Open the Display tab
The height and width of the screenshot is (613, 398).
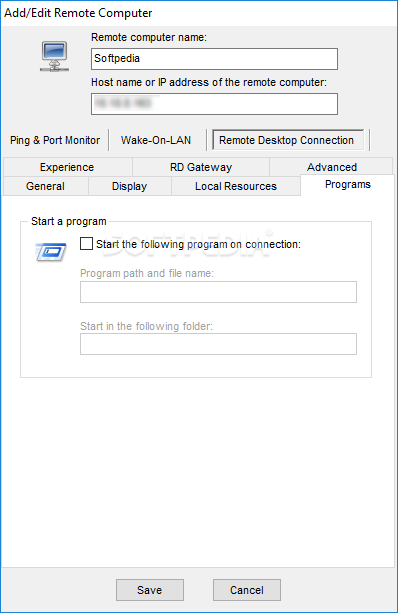[129, 186]
